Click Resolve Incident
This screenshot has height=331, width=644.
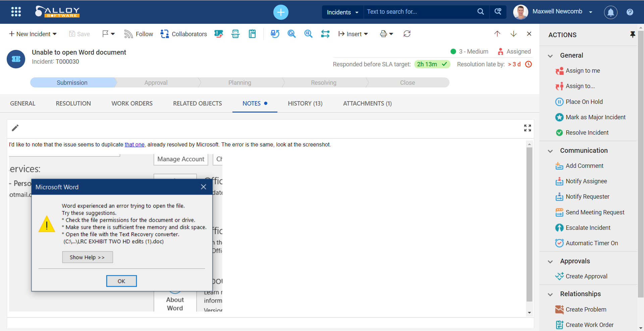pos(582,133)
